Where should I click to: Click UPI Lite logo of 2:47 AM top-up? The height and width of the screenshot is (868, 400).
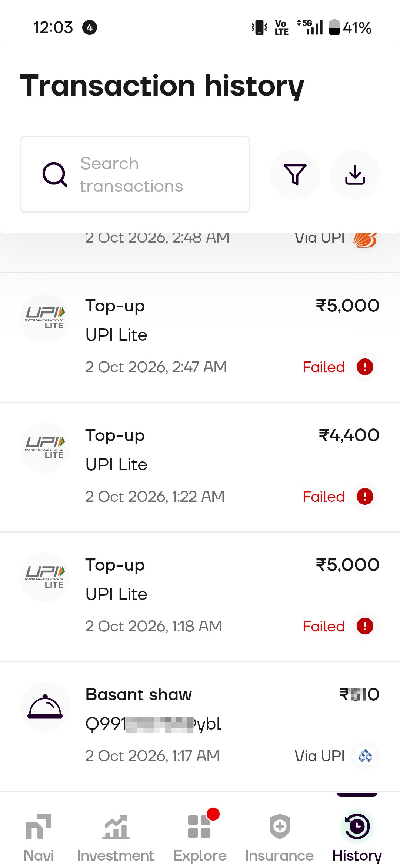tap(45, 318)
